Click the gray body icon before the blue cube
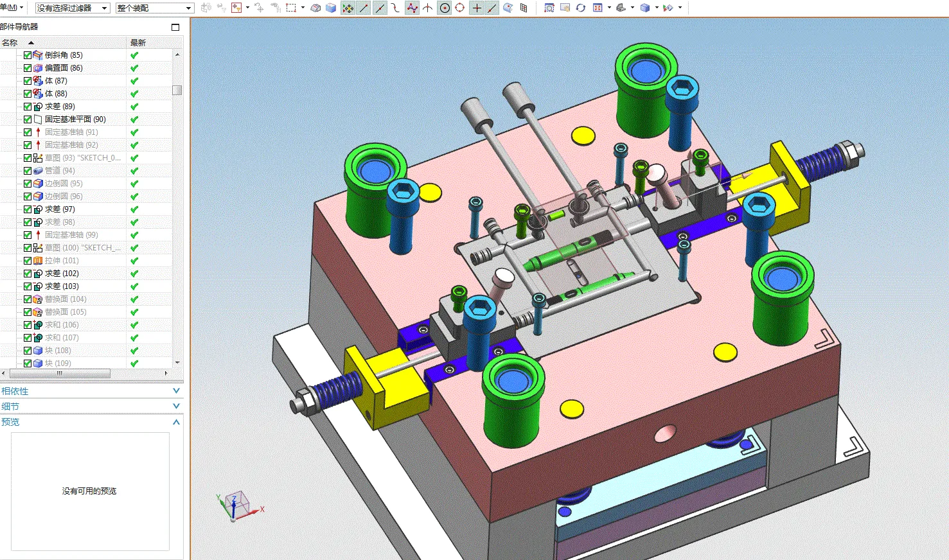Viewport: 949px width, 560px height. [x=315, y=8]
